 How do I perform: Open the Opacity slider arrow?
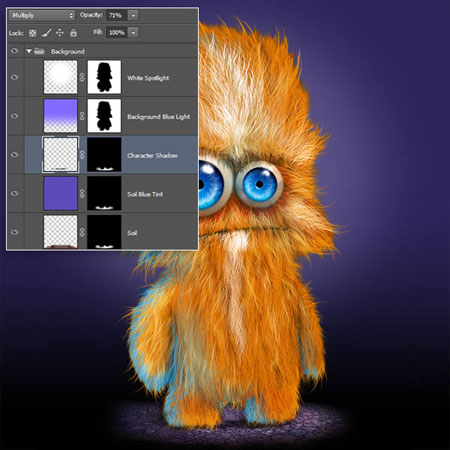click(133, 15)
